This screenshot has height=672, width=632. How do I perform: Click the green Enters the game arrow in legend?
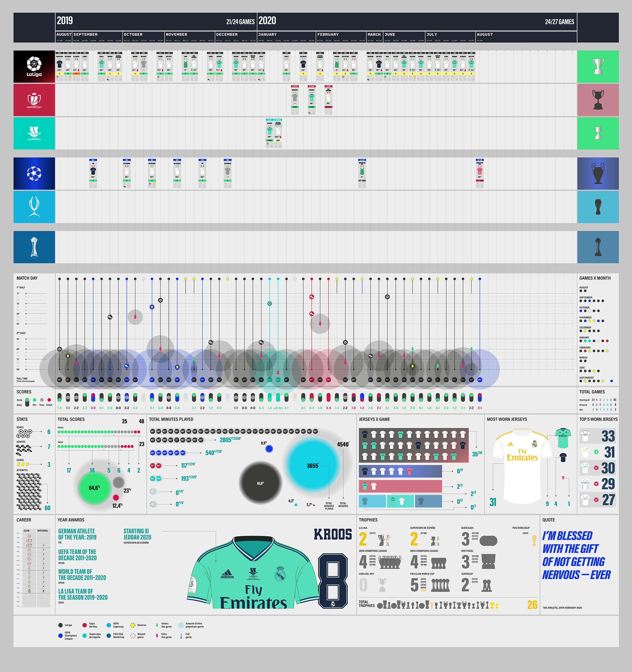tap(157, 625)
